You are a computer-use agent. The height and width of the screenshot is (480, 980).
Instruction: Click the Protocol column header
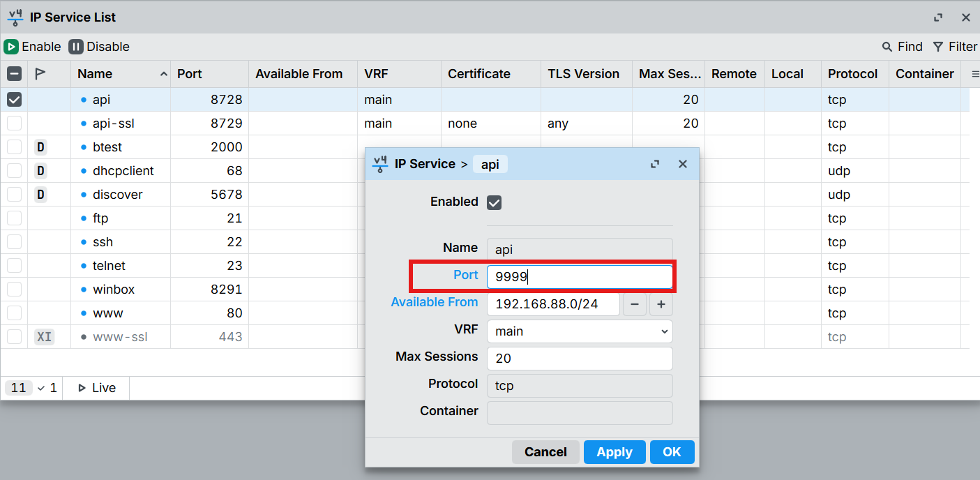pyautogui.click(x=852, y=74)
